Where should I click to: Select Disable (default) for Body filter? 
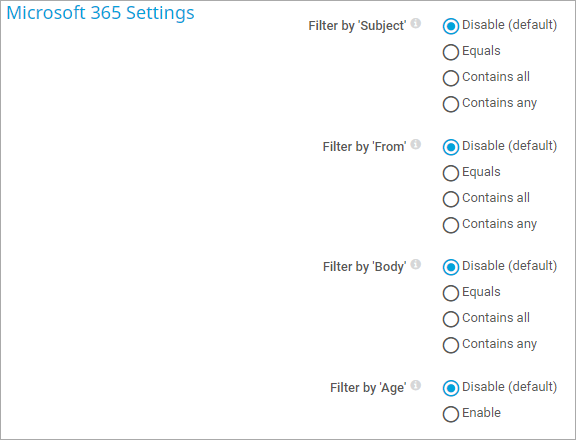[451, 267]
